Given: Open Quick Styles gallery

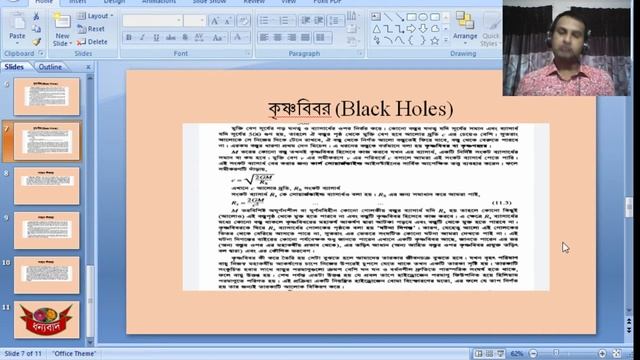Looking at the screenshot, I should 490,28.
